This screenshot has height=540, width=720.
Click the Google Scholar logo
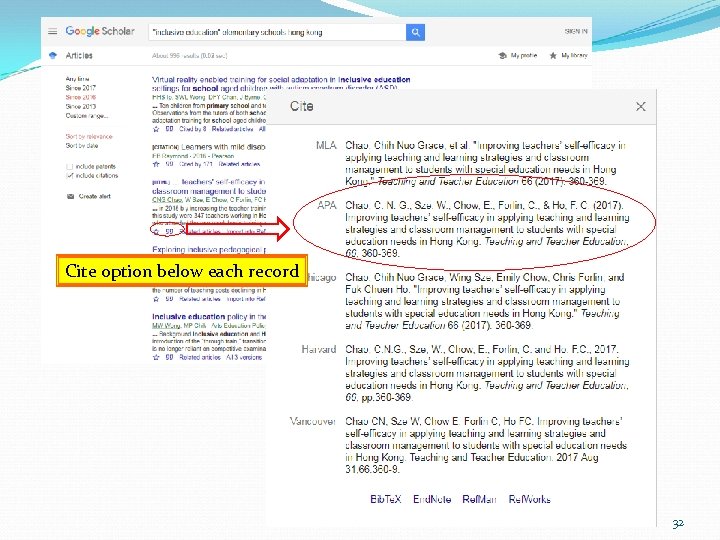coord(100,31)
